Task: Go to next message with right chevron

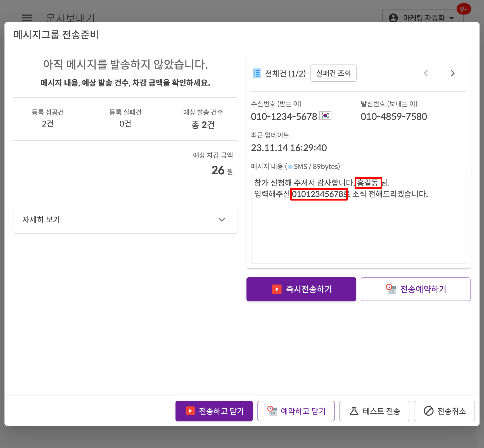Action: tap(453, 73)
